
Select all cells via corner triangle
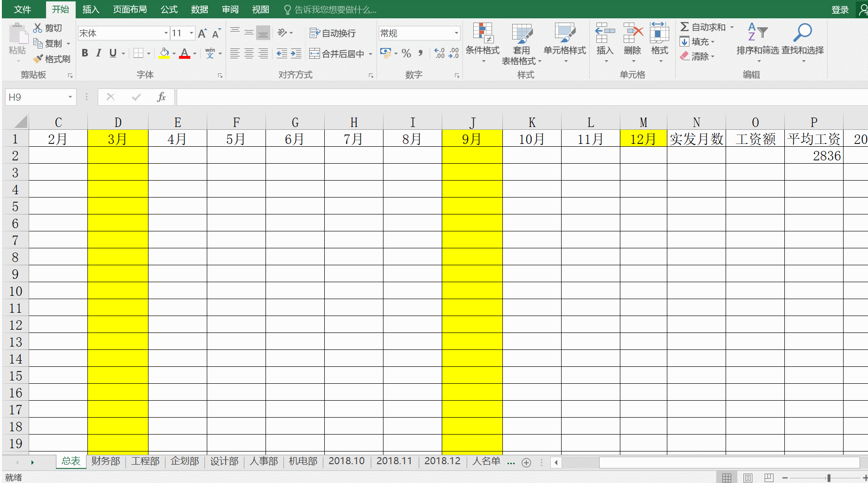21,122
